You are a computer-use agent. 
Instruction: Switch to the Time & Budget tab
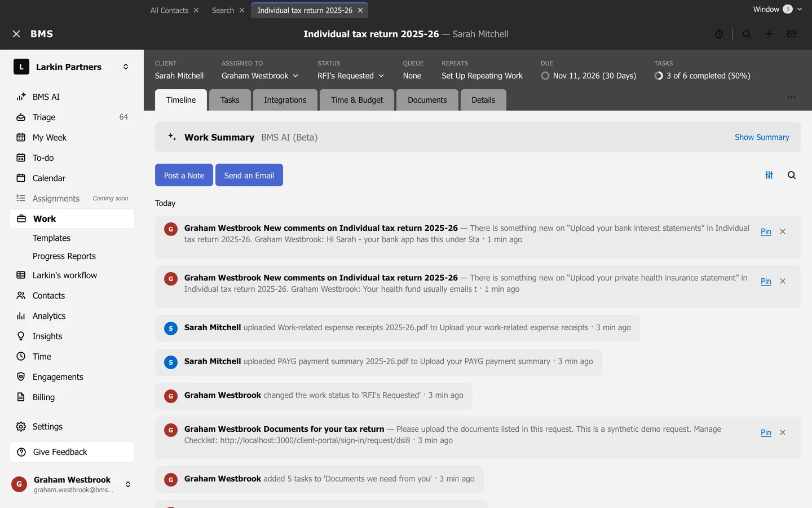[x=357, y=100]
